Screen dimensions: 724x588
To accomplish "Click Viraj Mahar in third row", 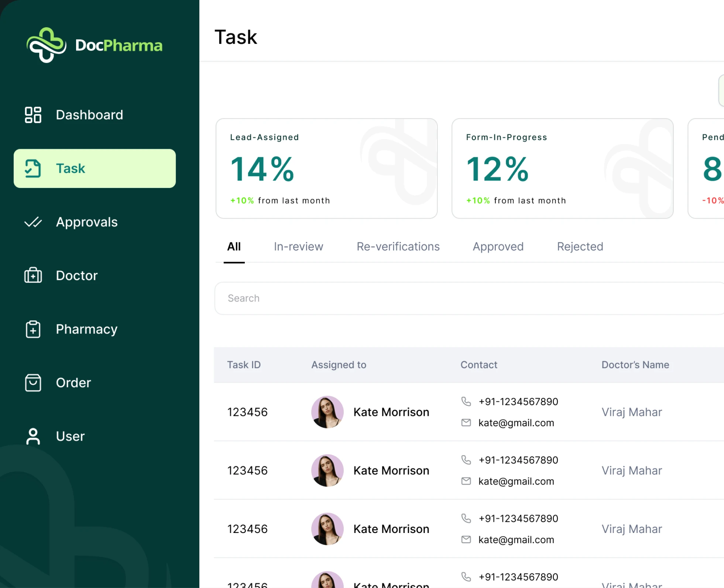I will pyautogui.click(x=632, y=529).
